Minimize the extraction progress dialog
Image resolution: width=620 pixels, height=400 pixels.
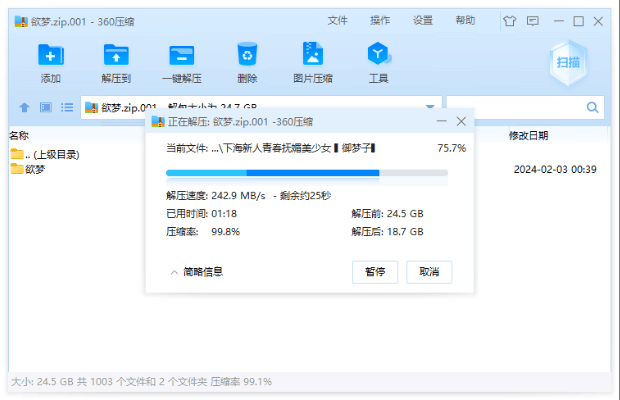(x=442, y=121)
